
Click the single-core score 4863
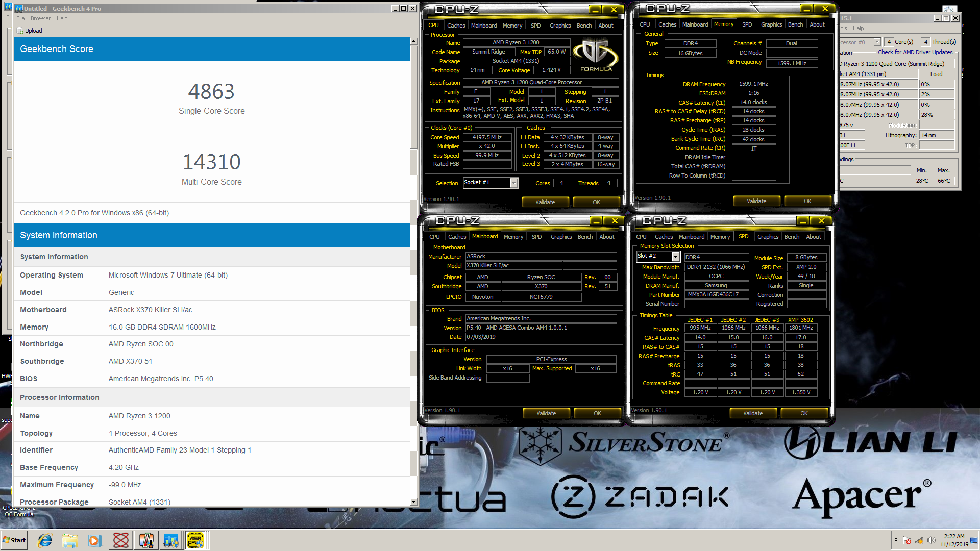[211, 92]
